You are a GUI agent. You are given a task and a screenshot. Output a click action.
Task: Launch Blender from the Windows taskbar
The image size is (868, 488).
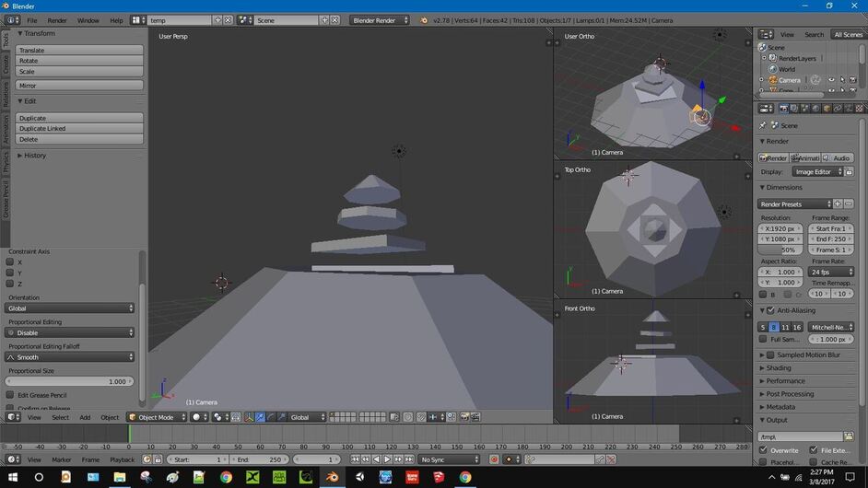click(x=332, y=477)
